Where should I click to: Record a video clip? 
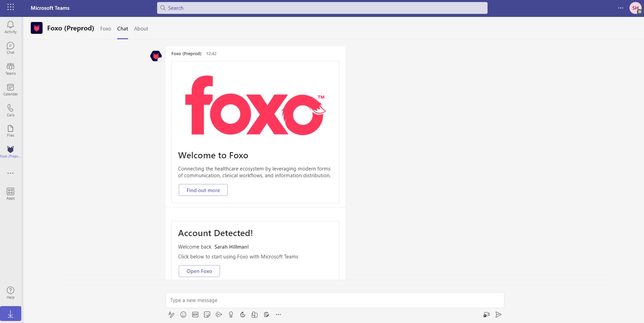click(x=487, y=315)
